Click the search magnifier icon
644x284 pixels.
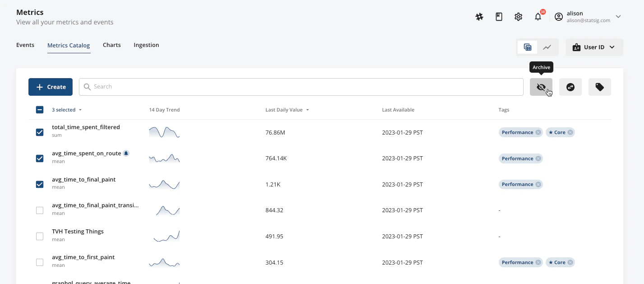[x=87, y=87]
